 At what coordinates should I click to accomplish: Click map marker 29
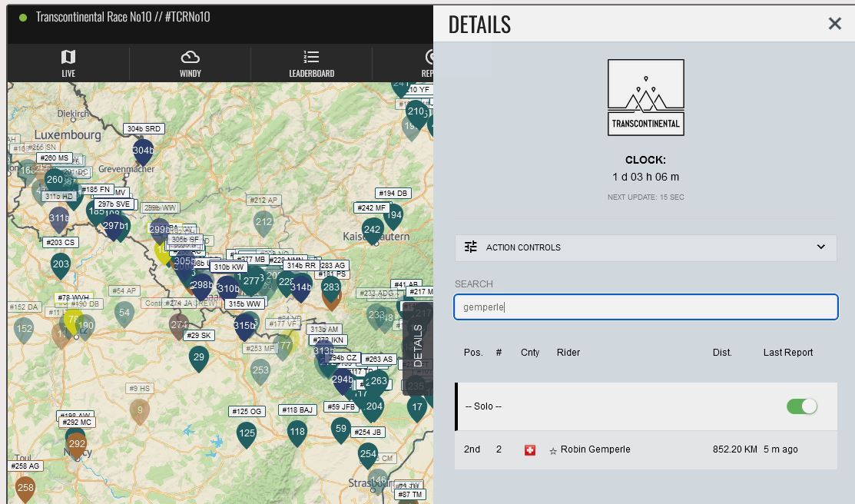pos(199,358)
